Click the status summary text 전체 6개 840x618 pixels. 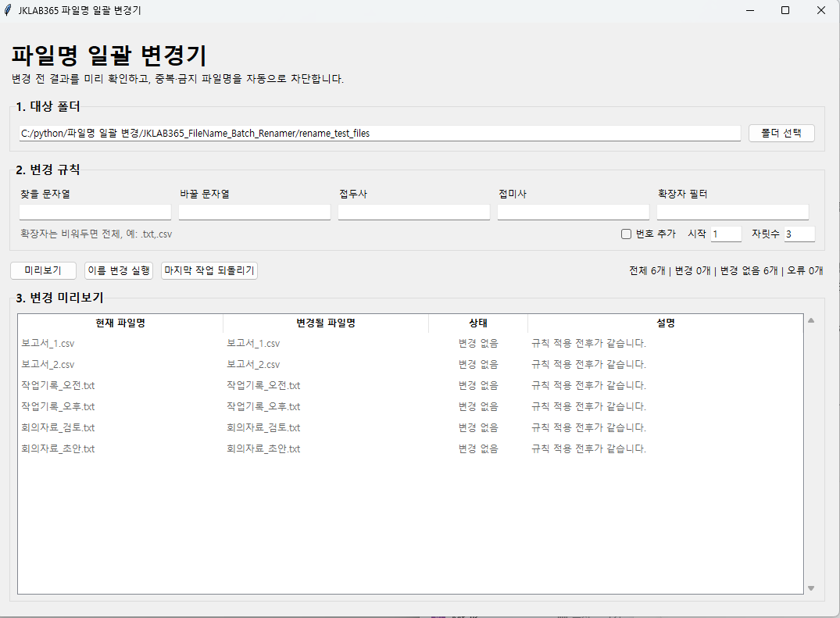[647, 270]
